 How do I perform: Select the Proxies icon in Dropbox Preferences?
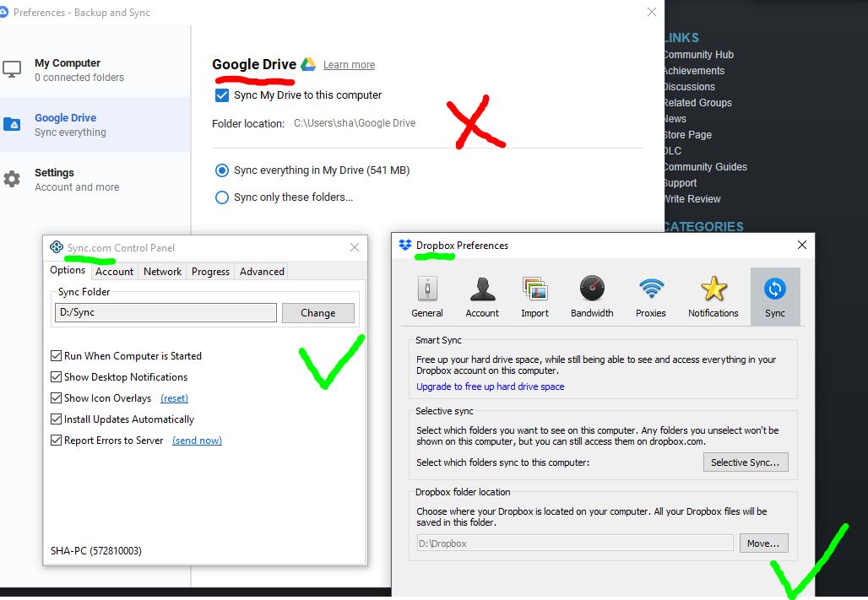[x=650, y=295]
